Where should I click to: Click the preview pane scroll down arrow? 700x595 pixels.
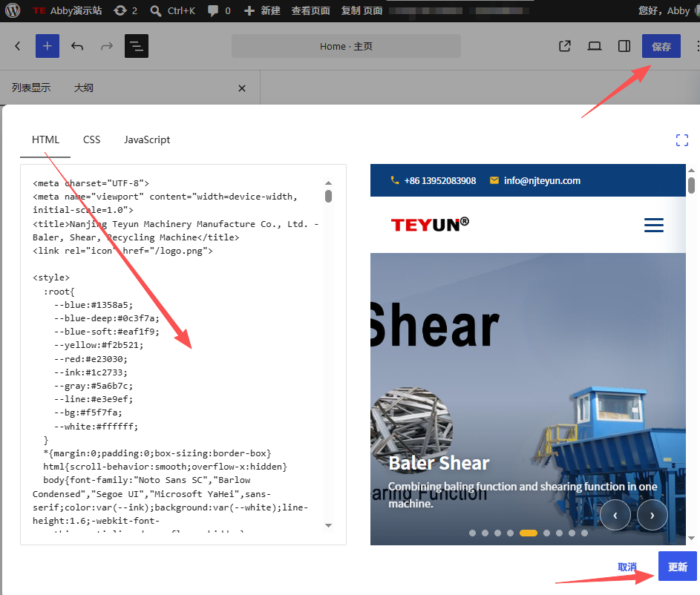(x=691, y=539)
